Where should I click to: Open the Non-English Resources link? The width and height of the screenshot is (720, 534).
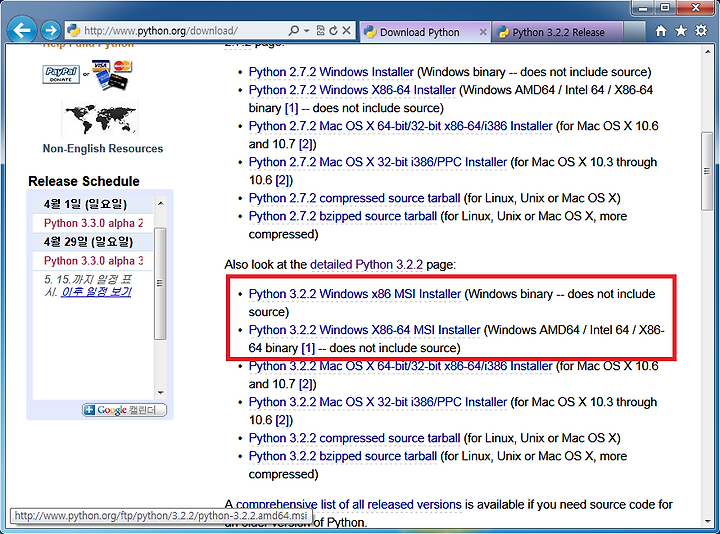(x=103, y=149)
